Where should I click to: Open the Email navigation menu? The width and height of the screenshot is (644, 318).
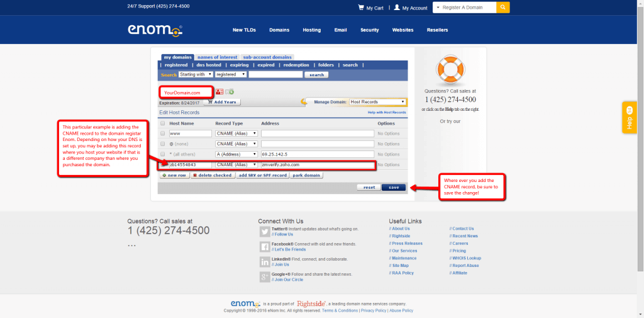[x=340, y=30]
